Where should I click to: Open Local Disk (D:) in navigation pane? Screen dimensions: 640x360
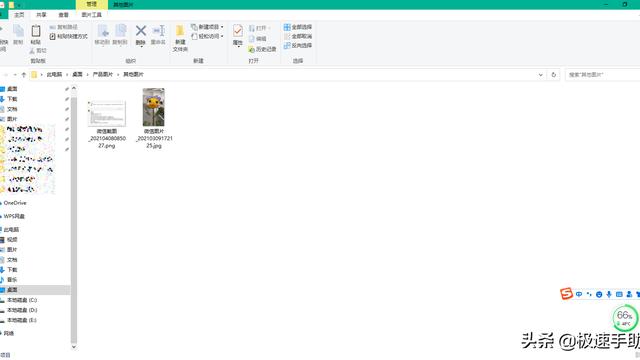[22, 310]
